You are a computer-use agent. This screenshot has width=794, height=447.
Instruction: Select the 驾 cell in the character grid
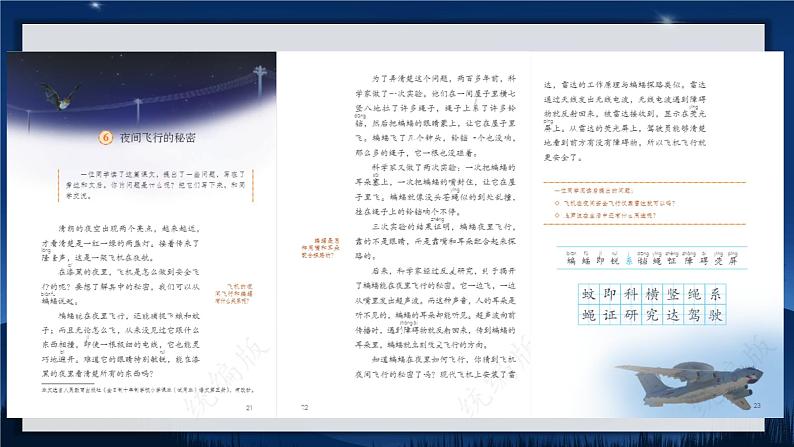click(694, 314)
